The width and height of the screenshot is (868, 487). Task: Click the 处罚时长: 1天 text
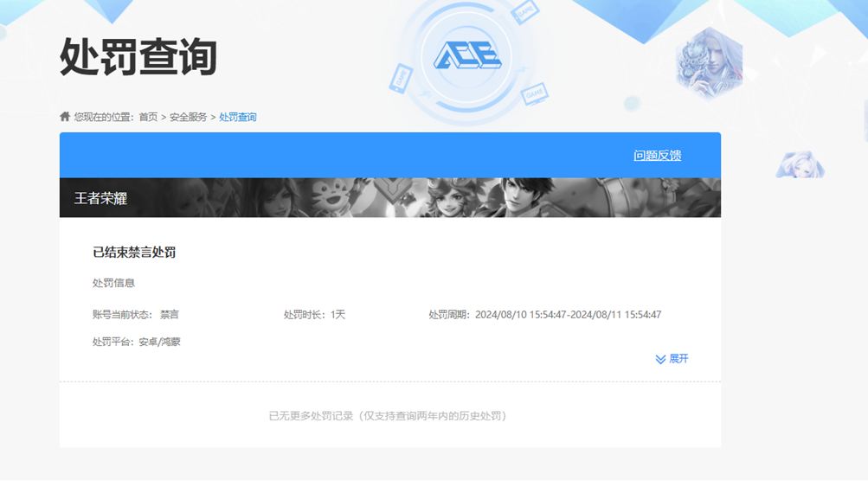point(314,314)
